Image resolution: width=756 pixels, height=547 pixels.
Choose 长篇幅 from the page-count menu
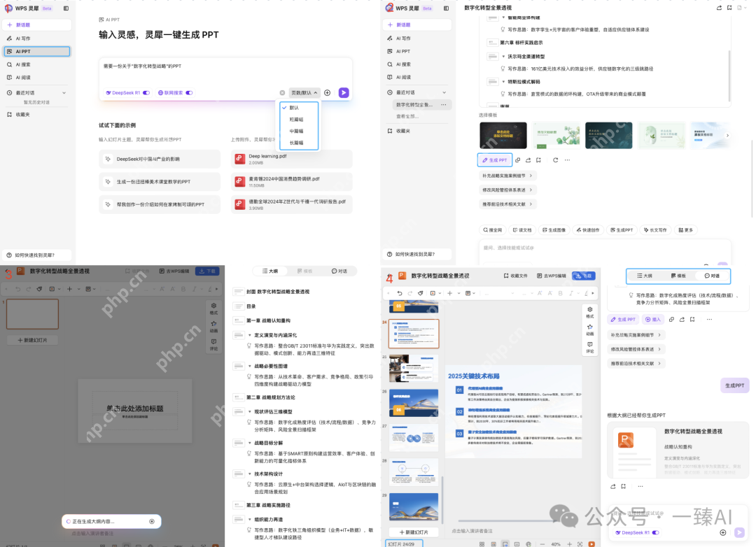point(297,143)
